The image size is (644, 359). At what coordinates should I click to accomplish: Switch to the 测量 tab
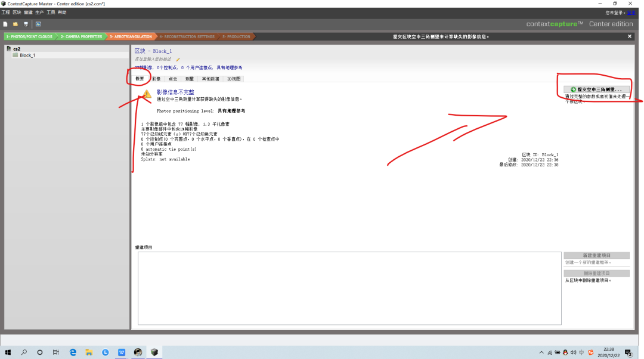[190, 79]
